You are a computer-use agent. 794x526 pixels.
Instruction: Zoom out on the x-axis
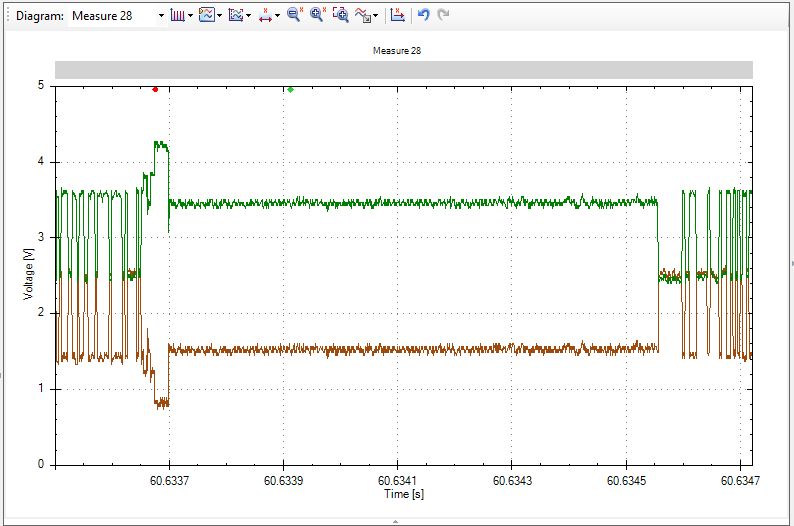pos(294,15)
